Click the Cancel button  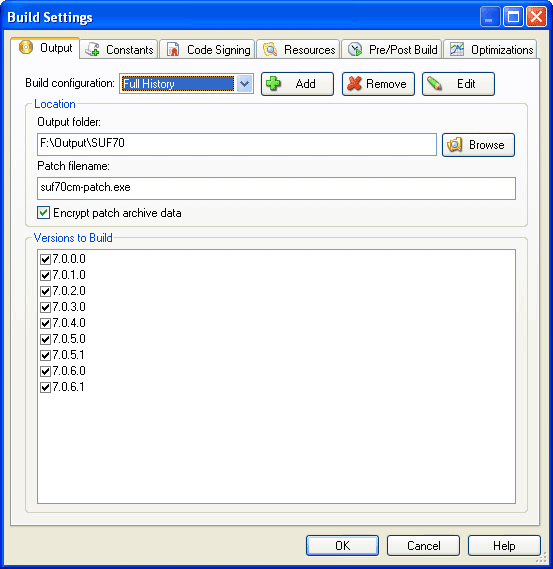coord(423,545)
